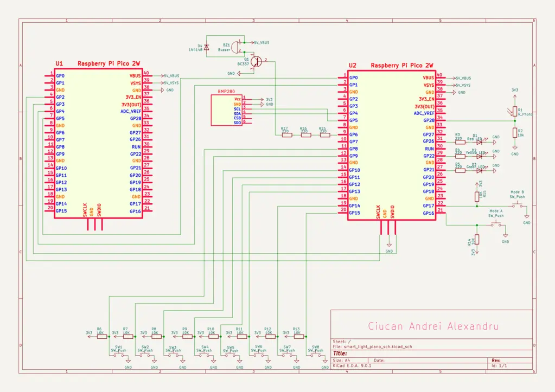Select the R5 220 resistor near GP21
The height and width of the screenshot is (392, 555).
coord(460,171)
